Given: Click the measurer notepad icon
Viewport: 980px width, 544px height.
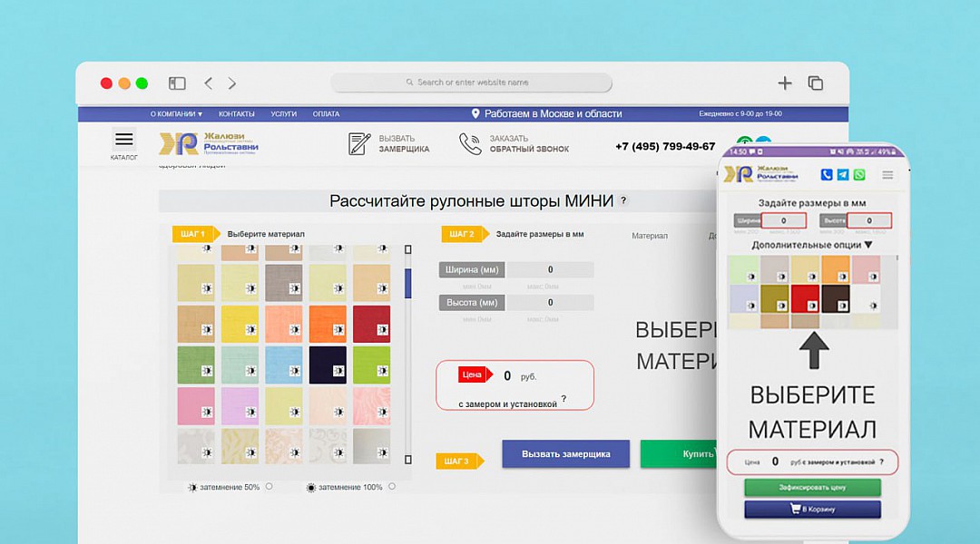Looking at the screenshot, I should pyautogui.click(x=360, y=144).
